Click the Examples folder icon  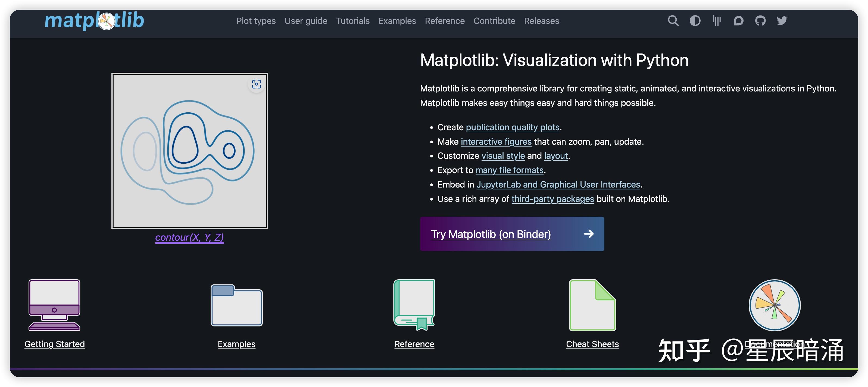236,306
